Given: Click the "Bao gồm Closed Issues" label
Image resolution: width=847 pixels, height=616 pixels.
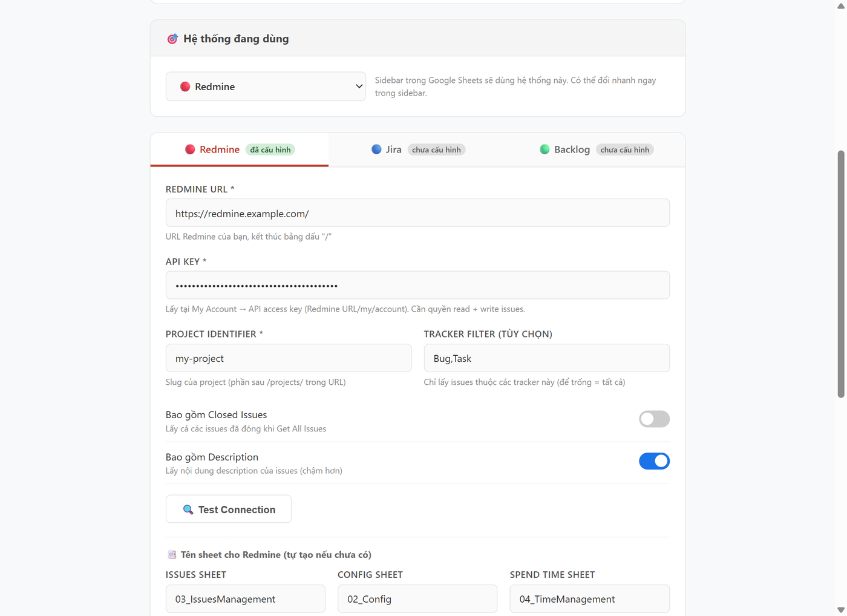Looking at the screenshot, I should point(216,414).
